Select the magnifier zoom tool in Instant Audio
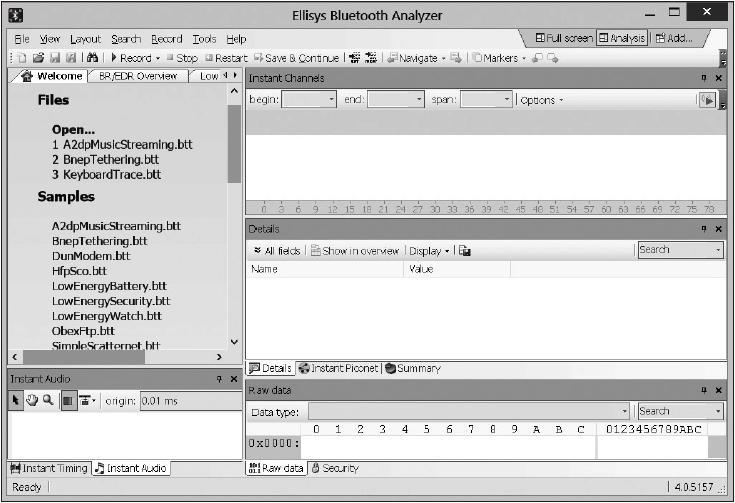 point(47,400)
